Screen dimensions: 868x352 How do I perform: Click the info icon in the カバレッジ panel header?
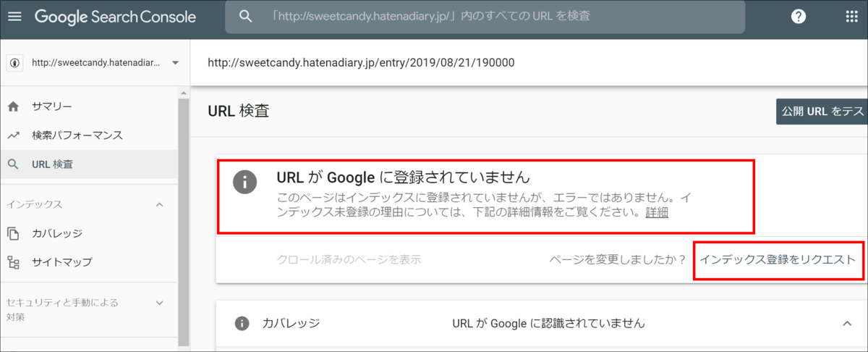pyautogui.click(x=242, y=323)
